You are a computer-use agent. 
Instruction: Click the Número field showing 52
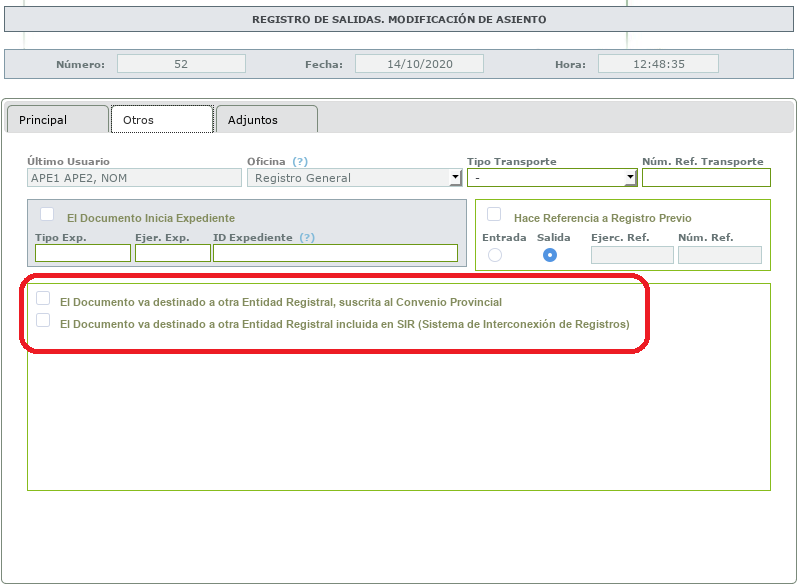(181, 64)
